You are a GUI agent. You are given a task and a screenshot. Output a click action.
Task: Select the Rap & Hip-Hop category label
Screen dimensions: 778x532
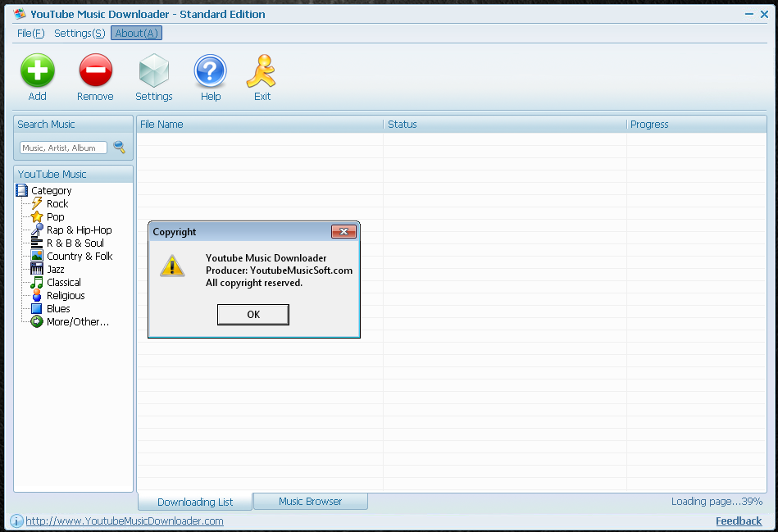(x=80, y=230)
